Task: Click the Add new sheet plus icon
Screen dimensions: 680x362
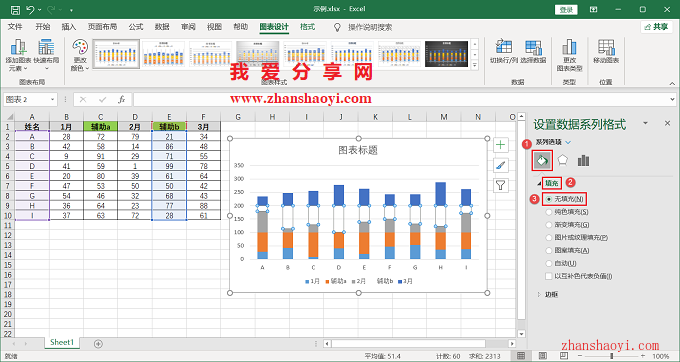Action: coord(98,344)
